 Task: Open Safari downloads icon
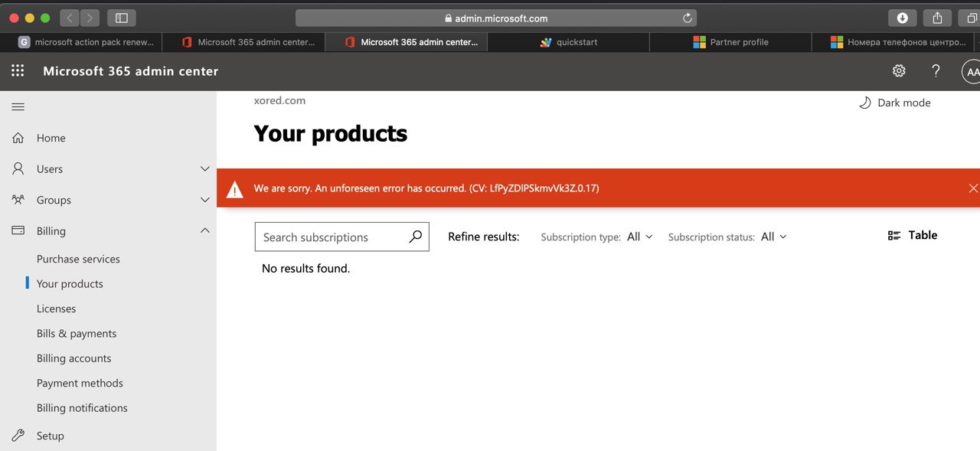[903, 18]
